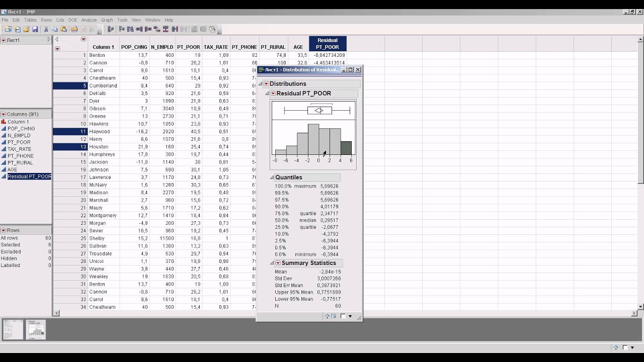Click the Print toolbar icon
This screenshot has height=362, width=644.
click(x=74, y=29)
